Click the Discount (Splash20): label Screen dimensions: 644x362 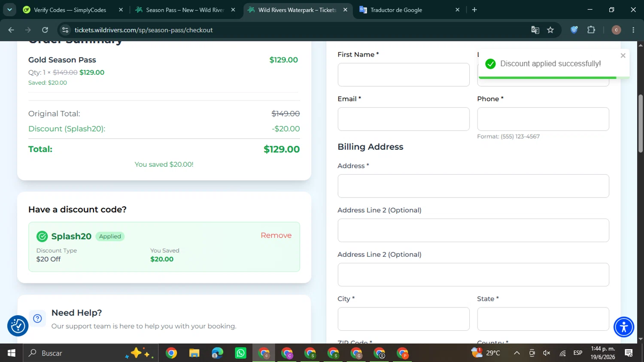(x=67, y=129)
